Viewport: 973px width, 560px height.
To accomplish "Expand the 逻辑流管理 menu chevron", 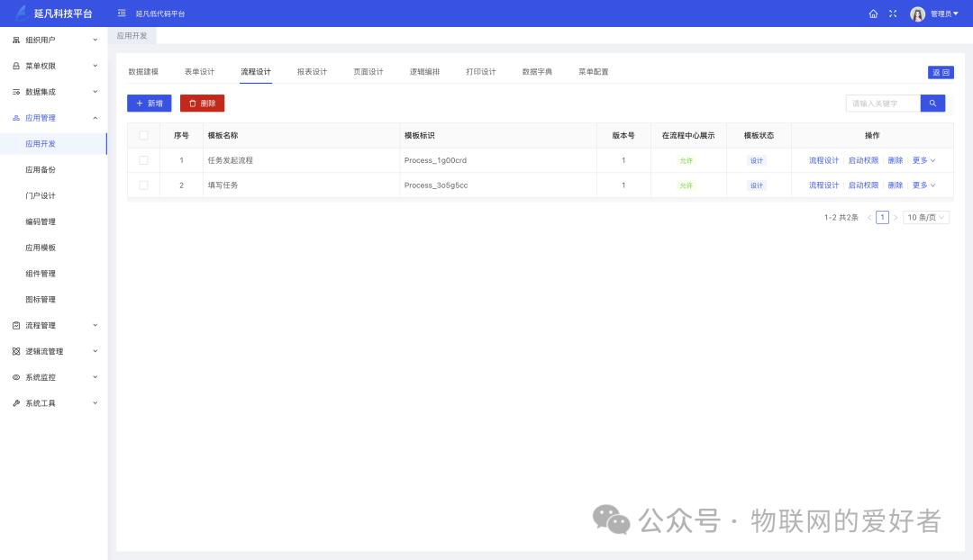I will 95,351.
